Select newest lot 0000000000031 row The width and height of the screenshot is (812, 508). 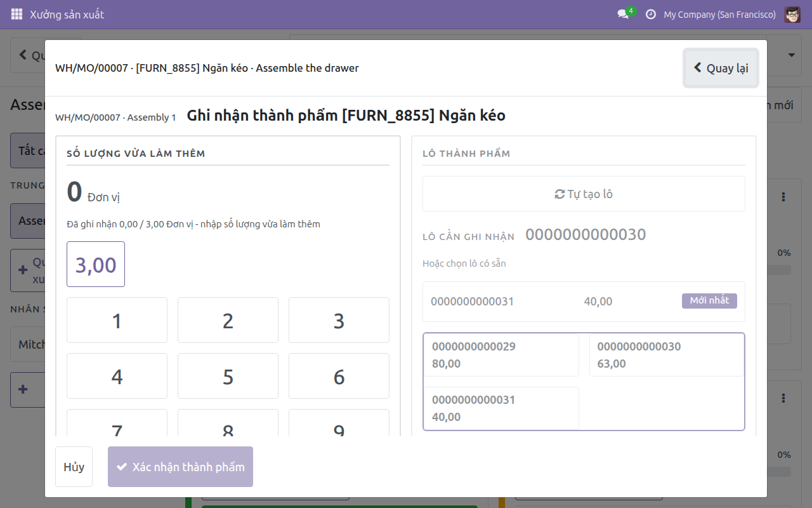tap(584, 302)
